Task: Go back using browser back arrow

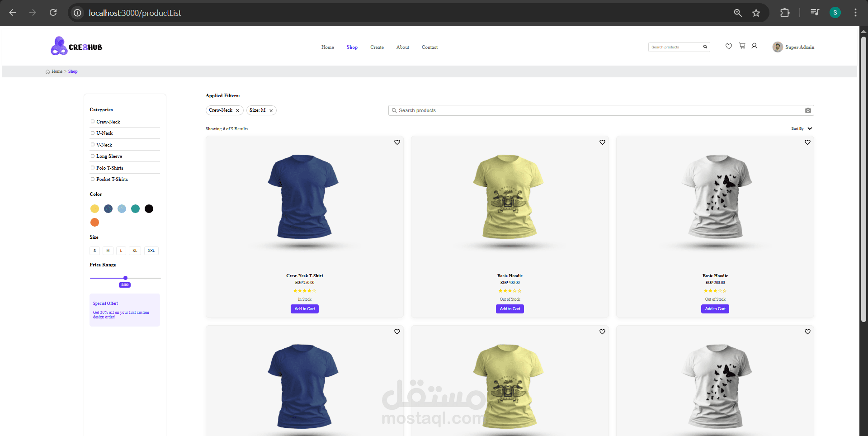Action: 13,13
